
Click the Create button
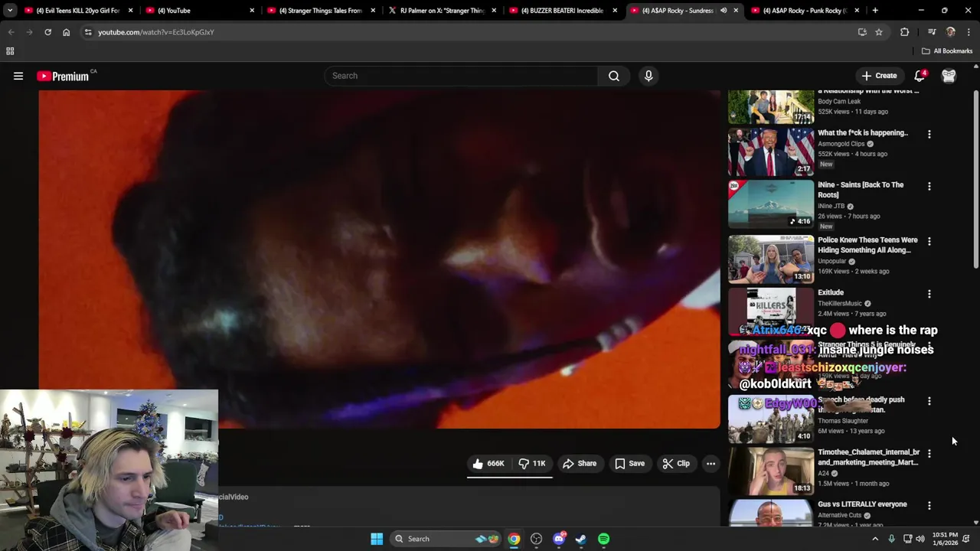coord(879,76)
